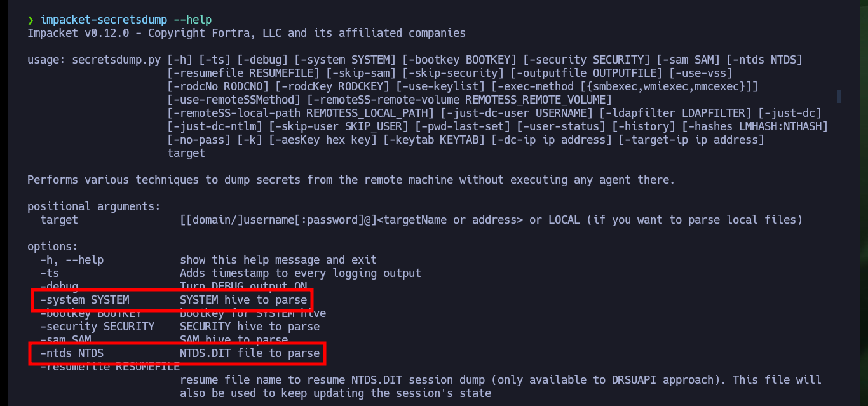
Task: Click the -h, --help option entry
Action: 72,260
